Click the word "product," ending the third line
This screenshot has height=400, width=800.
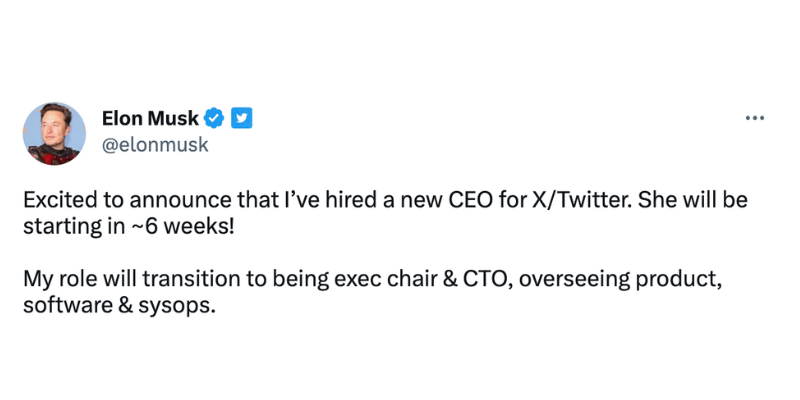(x=686, y=279)
